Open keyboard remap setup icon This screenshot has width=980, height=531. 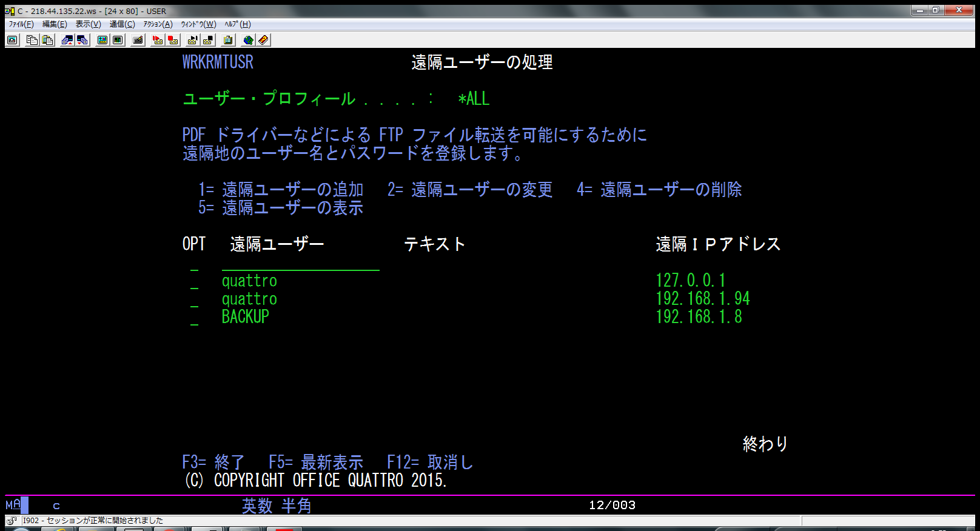pos(138,40)
